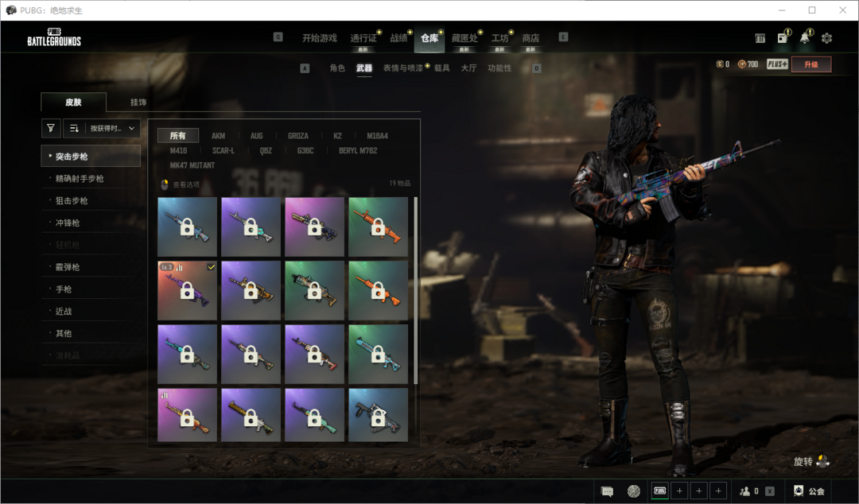Click the round globe icon beside chat
This screenshot has width=859, height=504.
click(633, 491)
